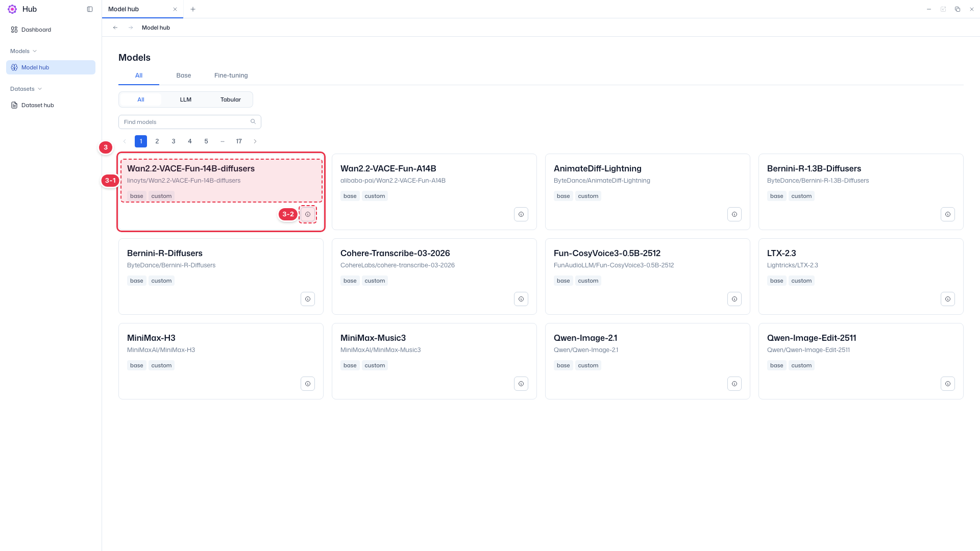This screenshot has height=551, width=980.
Task: Click the Find models search field
Action: point(190,122)
